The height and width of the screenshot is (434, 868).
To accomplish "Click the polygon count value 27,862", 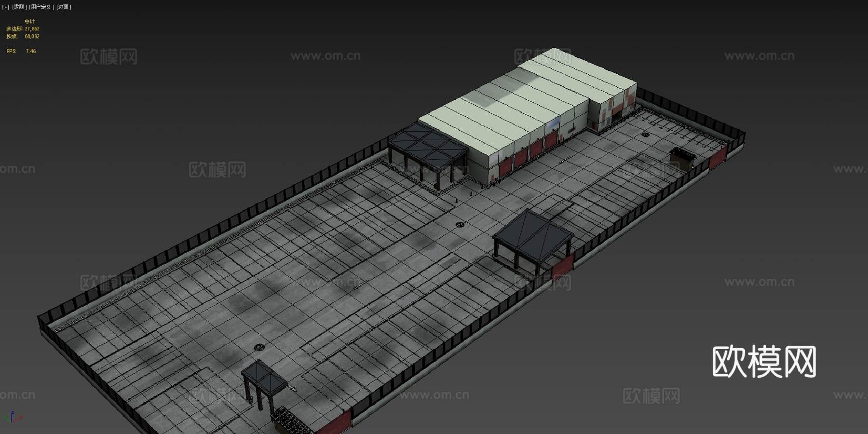I will pyautogui.click(x=32, y=29).
